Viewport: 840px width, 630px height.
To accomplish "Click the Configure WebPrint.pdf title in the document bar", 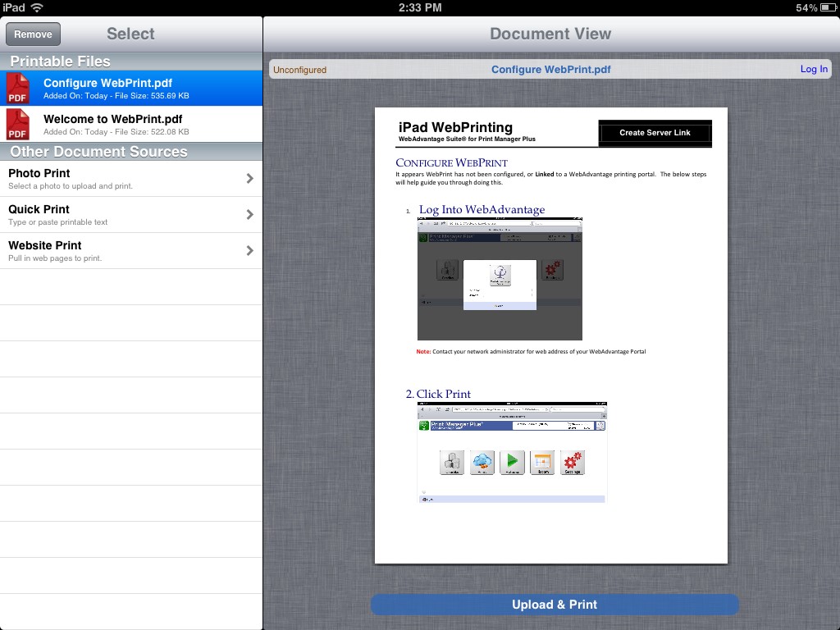I will (x=550, y=69).
